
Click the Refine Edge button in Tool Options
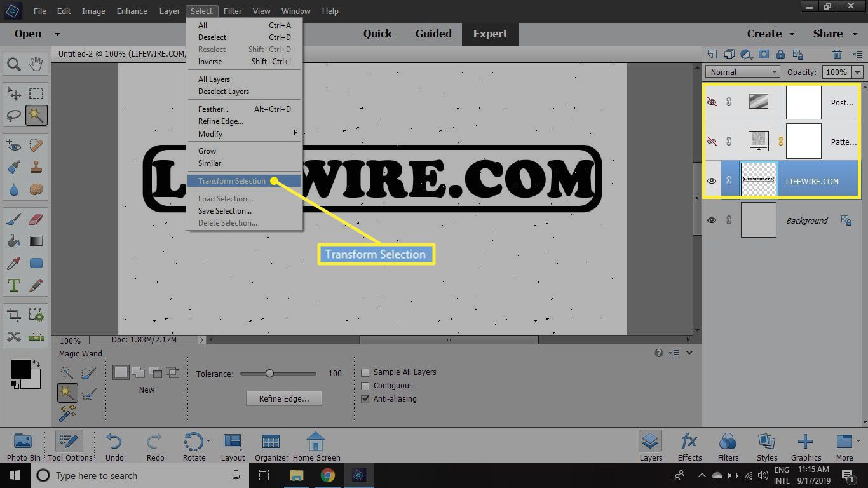pos(283,399)
